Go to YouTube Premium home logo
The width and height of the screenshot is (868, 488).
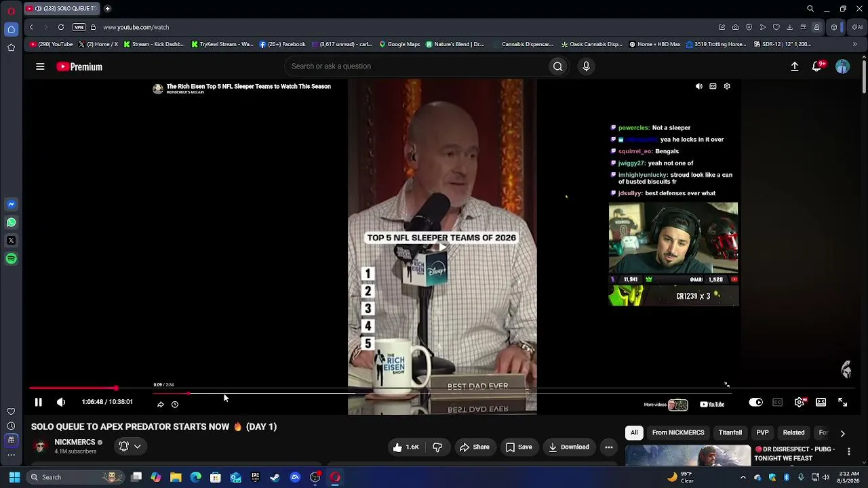[x=79, y=66]
